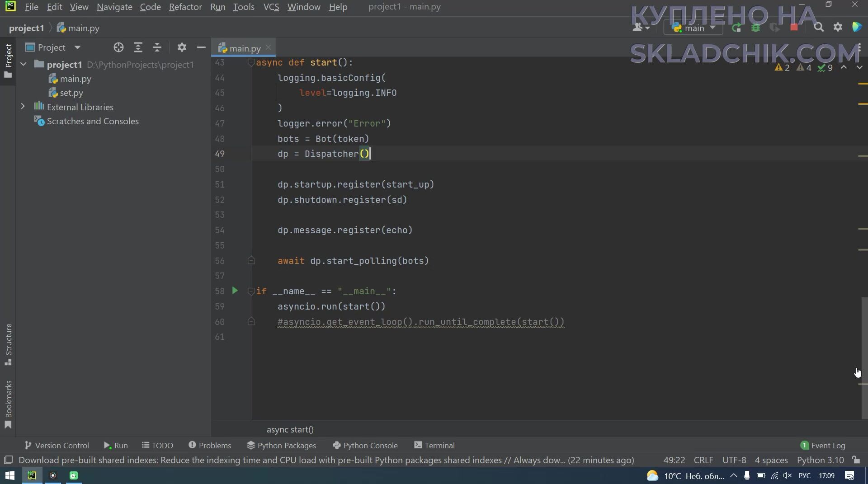
Task: Close the main.py editor tab
Action: click(x=269, y=47)
